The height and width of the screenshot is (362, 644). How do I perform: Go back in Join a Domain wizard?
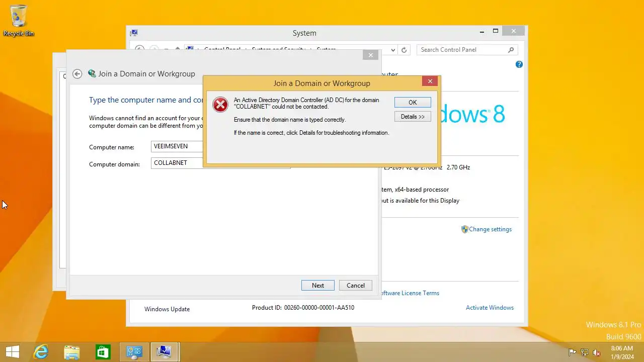(x=77, y=74)
